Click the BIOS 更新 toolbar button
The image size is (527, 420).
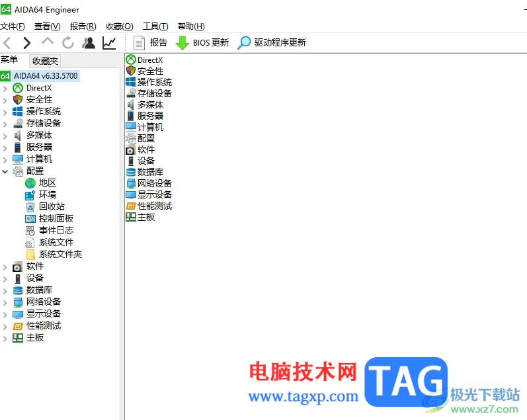pos(202,43)
